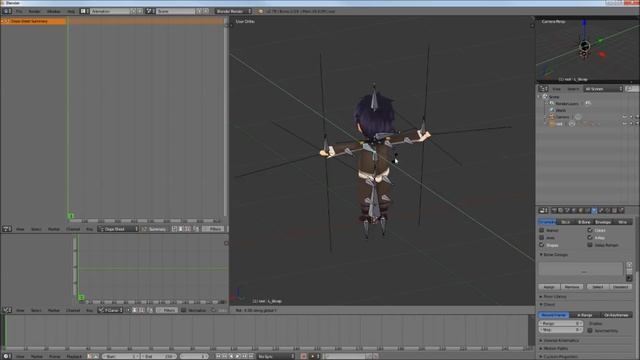Click Deselect bone group button
This screenshot has width=640, height=360.
621,287
